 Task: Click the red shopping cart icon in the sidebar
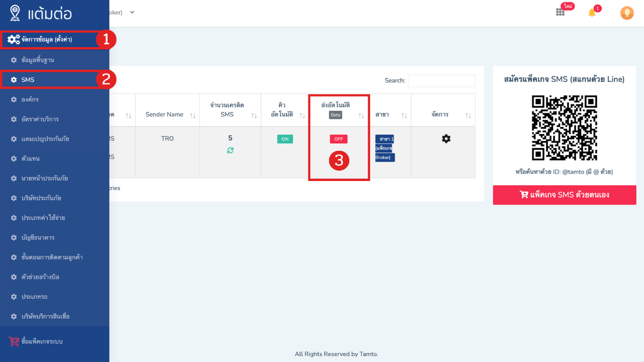[14, 342]
